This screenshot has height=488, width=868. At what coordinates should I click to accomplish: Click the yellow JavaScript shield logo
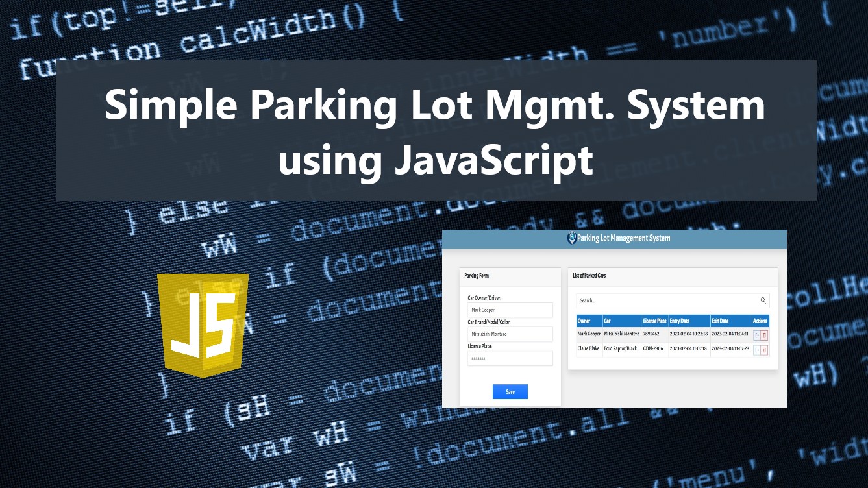tap(203, 325)
